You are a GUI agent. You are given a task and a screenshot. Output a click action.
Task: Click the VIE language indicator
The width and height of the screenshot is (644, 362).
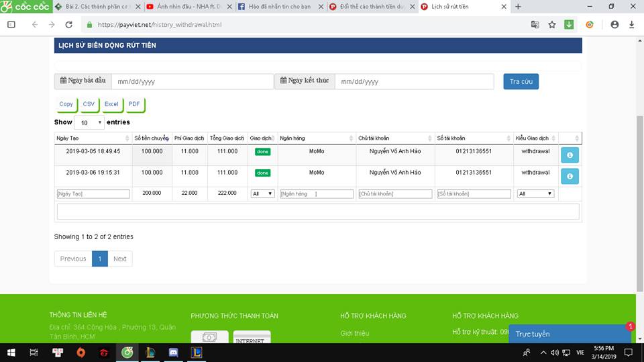click(580, 353)
